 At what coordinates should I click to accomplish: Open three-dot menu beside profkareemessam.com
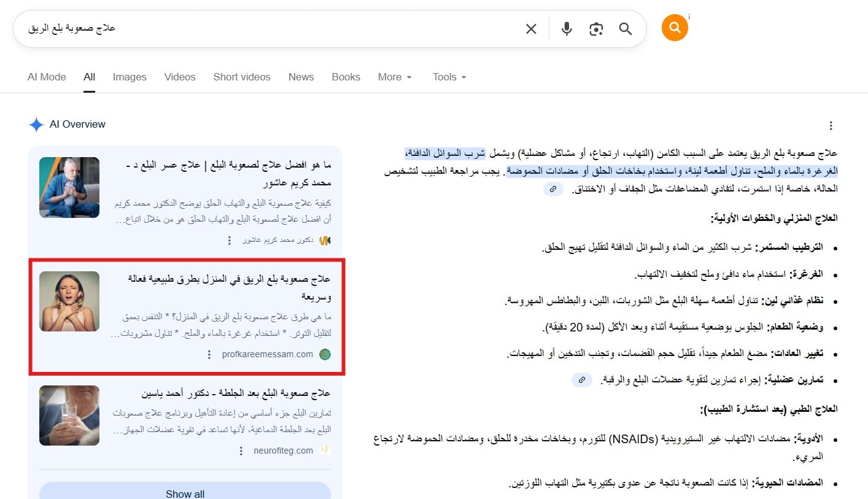pos(209,355)
